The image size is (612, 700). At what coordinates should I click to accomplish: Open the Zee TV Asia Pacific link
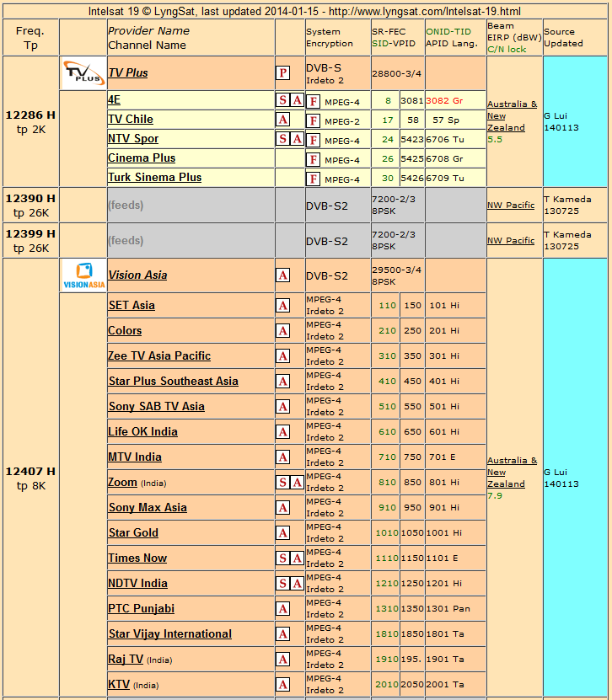point(159,355)
